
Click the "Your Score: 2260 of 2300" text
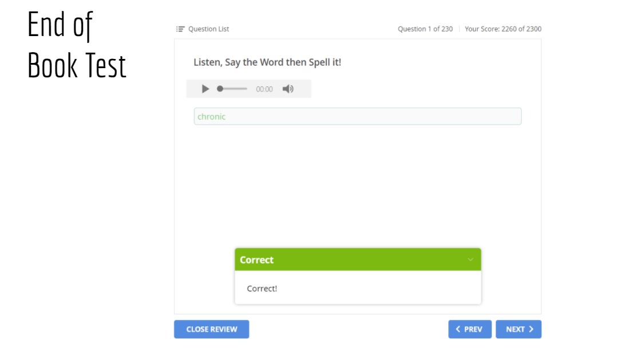click(x=503, y=29)
